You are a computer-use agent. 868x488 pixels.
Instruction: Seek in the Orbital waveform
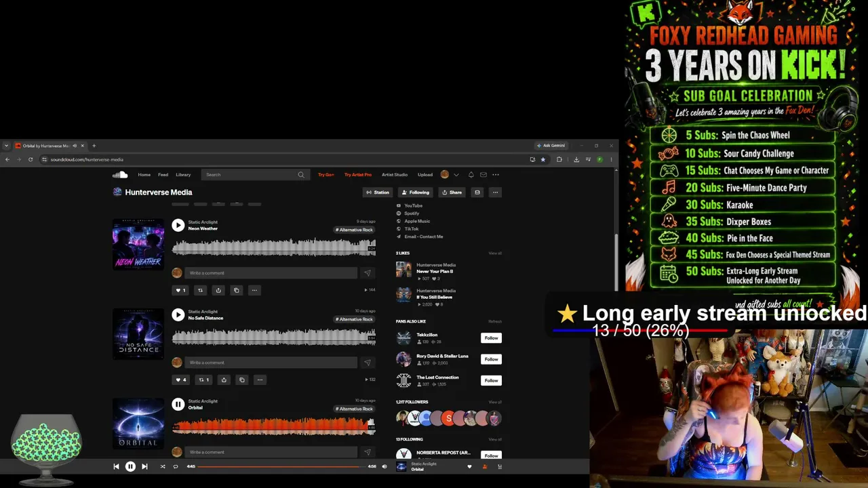pyautogui.click(x=273, y=426)
